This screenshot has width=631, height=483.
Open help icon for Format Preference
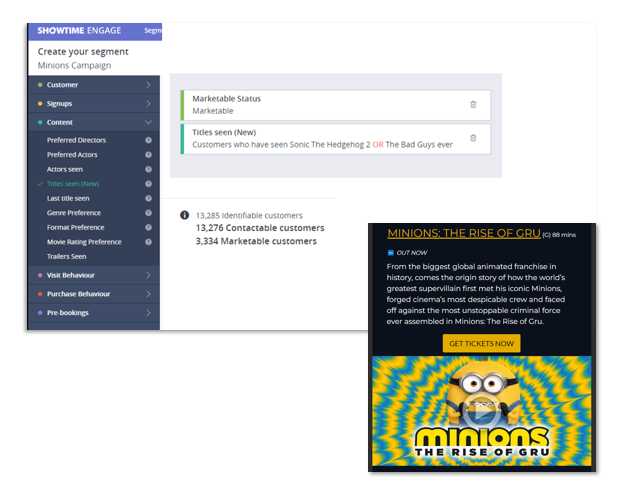tap(148, 227)
